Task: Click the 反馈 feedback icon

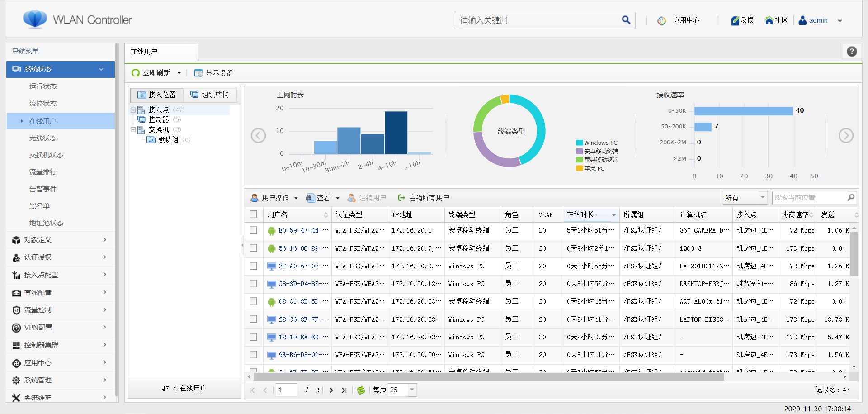Action: tap(735, 20)
